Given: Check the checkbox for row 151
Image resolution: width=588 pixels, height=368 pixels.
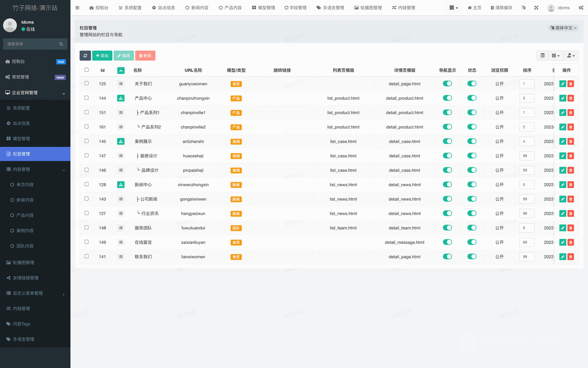Looking at the screenshot, I should tap(87, 112).
